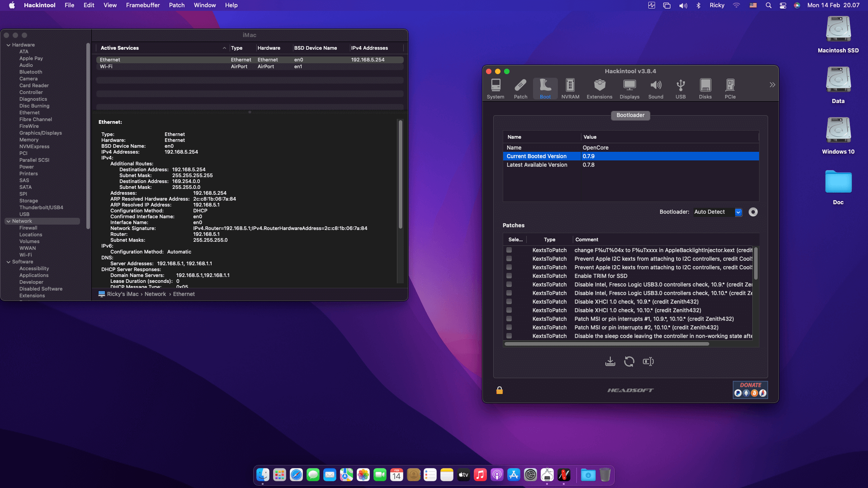Select the Boot toolbar icon
The width and height of the screenshot is (868, 488).
[545, 89]
